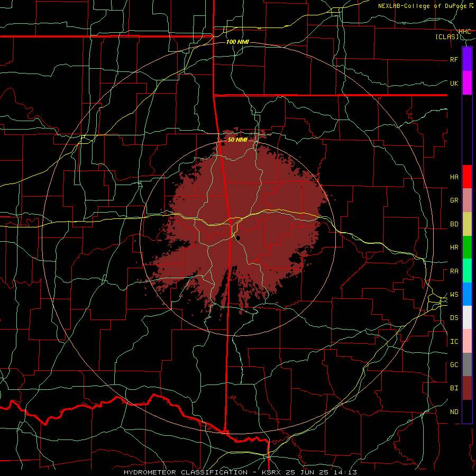
Task: Click the light green RA swatch
Action: click(x=467, y=271)
